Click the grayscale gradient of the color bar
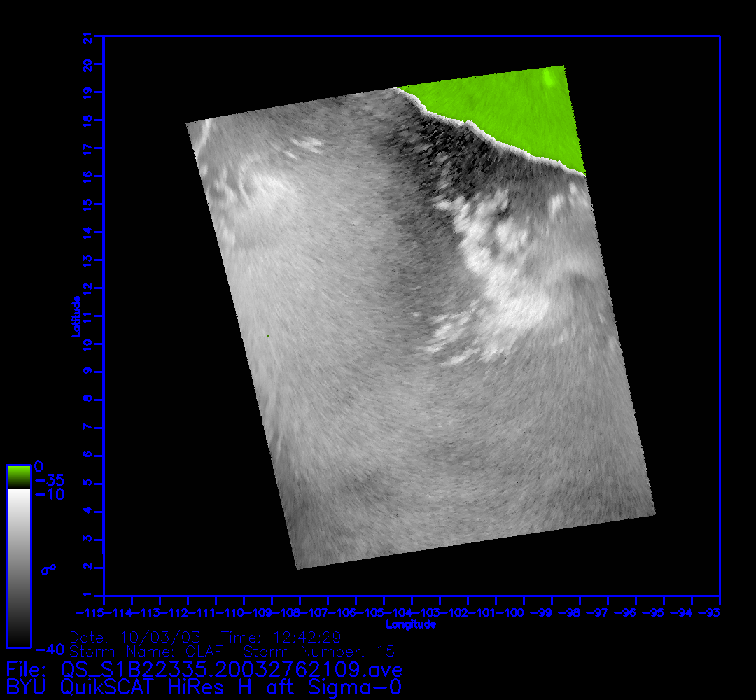 pyautogui.click(x=18, y=567)
